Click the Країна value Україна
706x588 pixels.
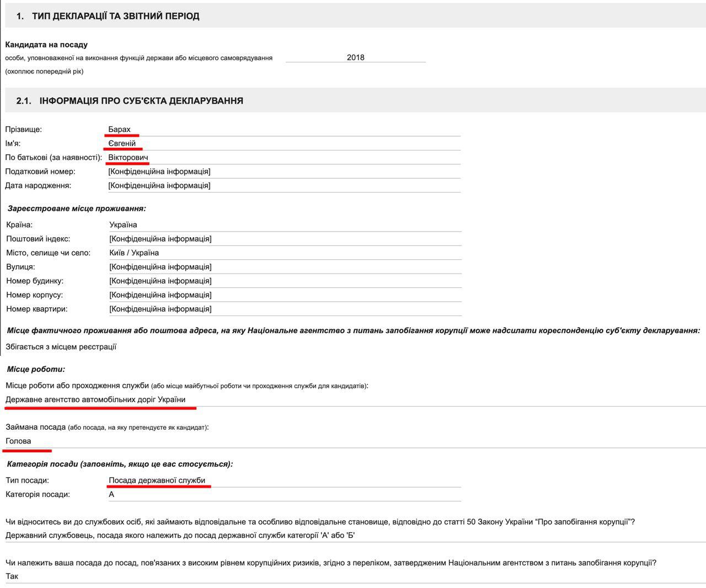point(123,224)
